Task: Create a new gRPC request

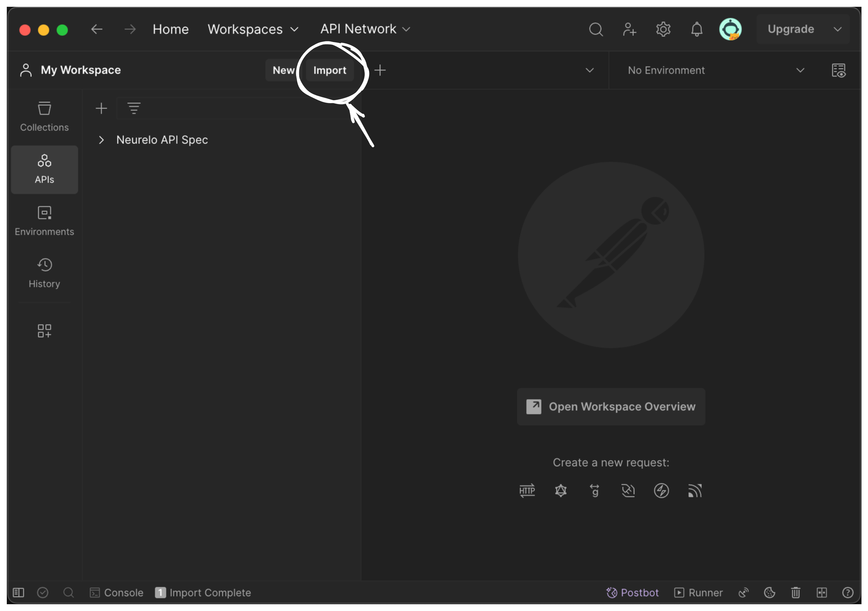Action: click(x=594, y=490)
